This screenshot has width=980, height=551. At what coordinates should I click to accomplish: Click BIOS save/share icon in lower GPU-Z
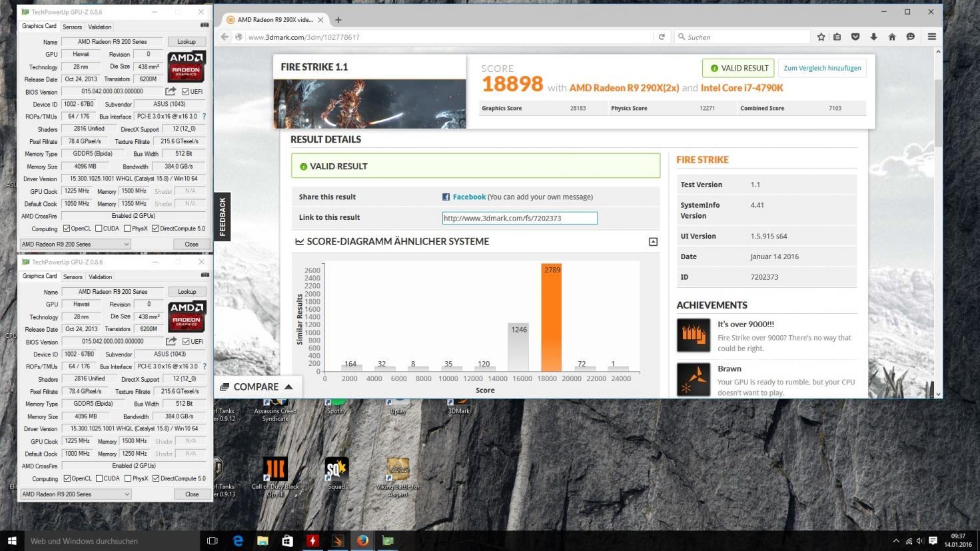(x=171, y=341)
